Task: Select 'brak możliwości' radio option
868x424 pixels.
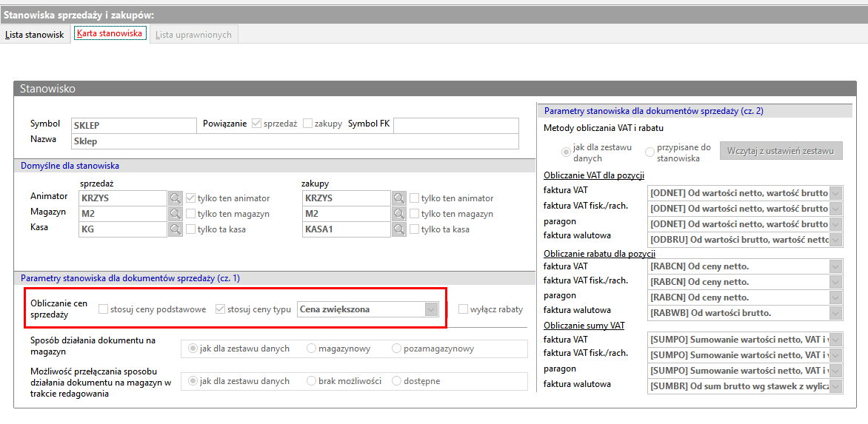Action: (x=311, y=381)
